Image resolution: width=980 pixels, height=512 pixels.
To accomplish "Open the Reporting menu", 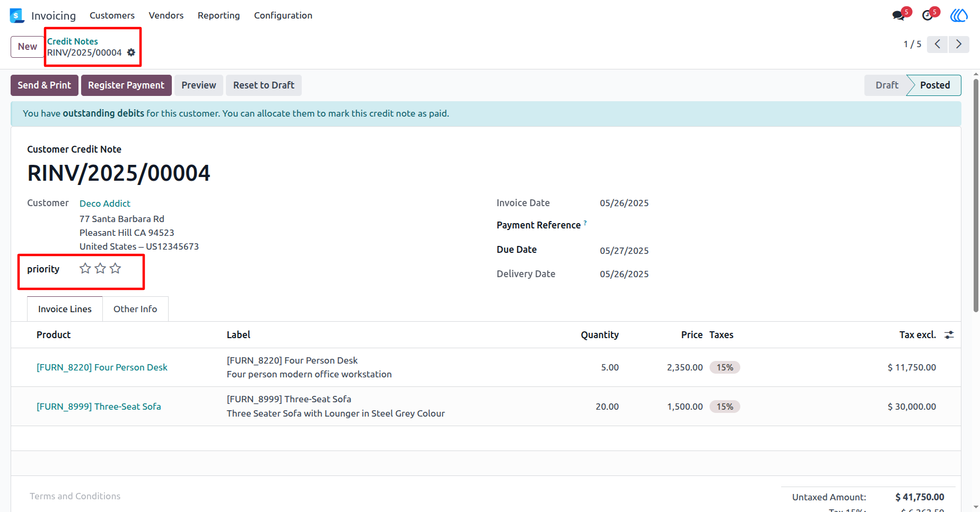I will click(x=218, y=15).
